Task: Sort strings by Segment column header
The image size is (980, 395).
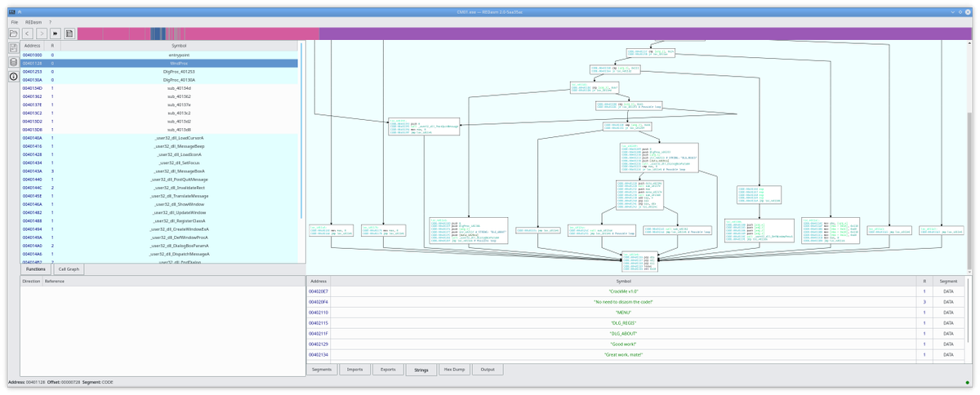Action: [x=948, y=281]
